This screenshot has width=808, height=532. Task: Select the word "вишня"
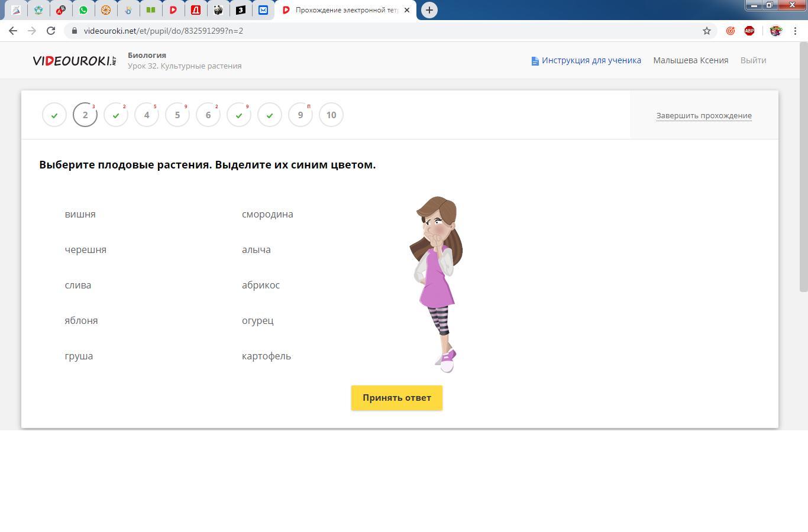pos(80,215)
